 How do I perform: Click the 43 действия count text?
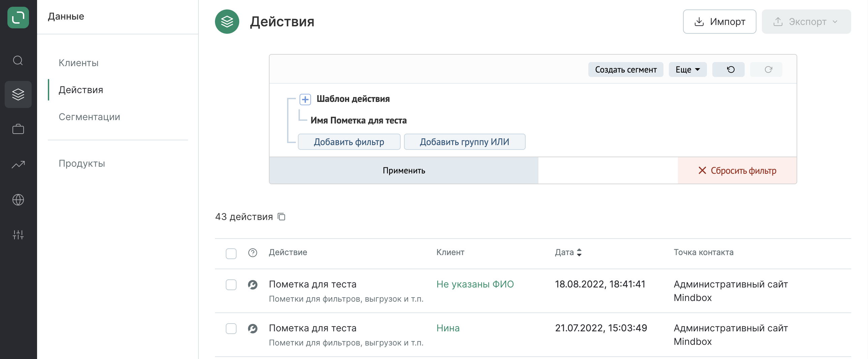(x=244, y=217)
